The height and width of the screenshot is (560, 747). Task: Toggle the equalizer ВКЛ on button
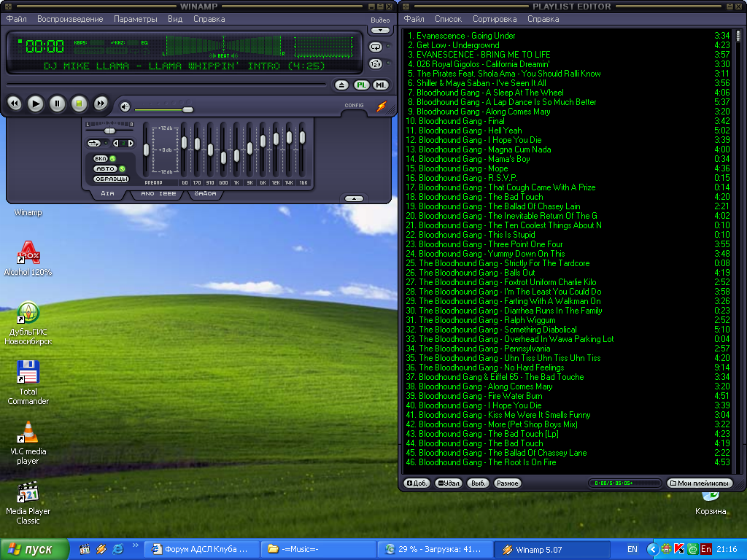coord(101,158)
